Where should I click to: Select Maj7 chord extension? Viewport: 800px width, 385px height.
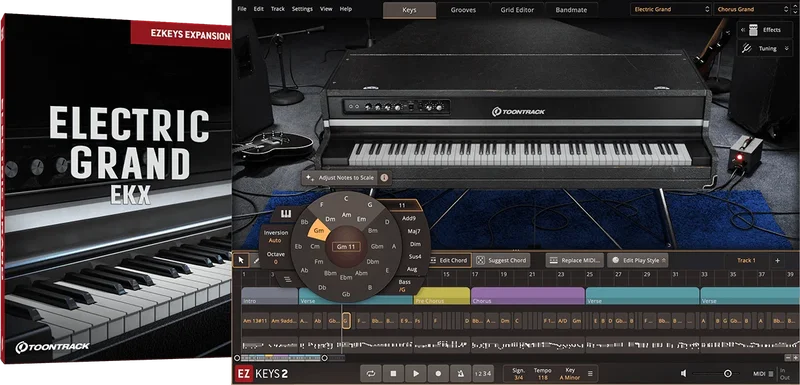[x=414, y=232]
